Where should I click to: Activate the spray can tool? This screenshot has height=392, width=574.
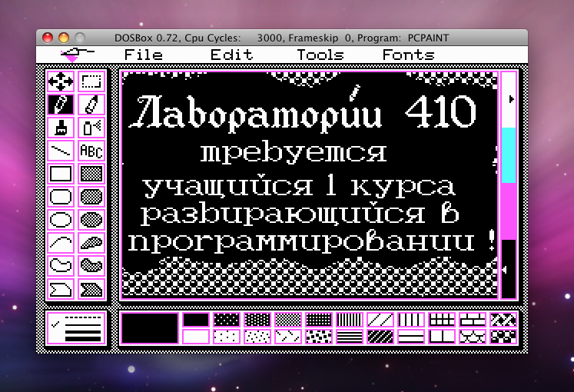pyautogui.click(x=91, y=127)
